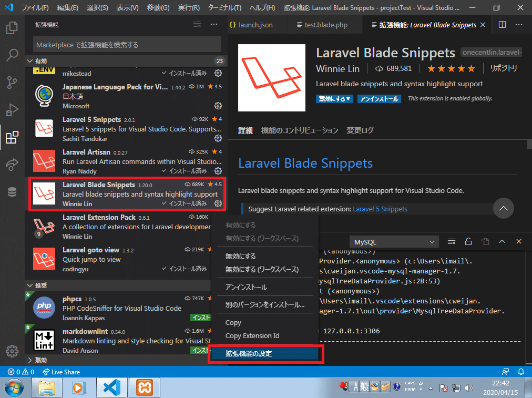
Task: Click gear icon for Laravel Blade Snippets
Action: (218, 203)
